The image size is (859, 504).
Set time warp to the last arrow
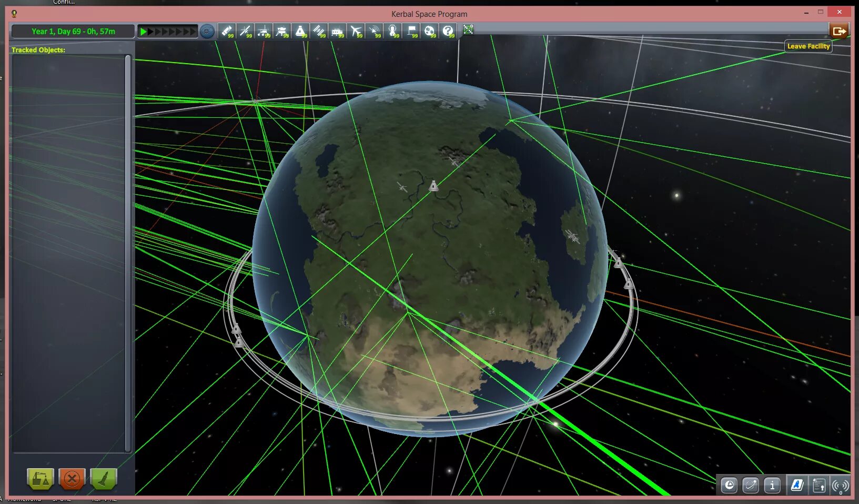click(193, 32)
